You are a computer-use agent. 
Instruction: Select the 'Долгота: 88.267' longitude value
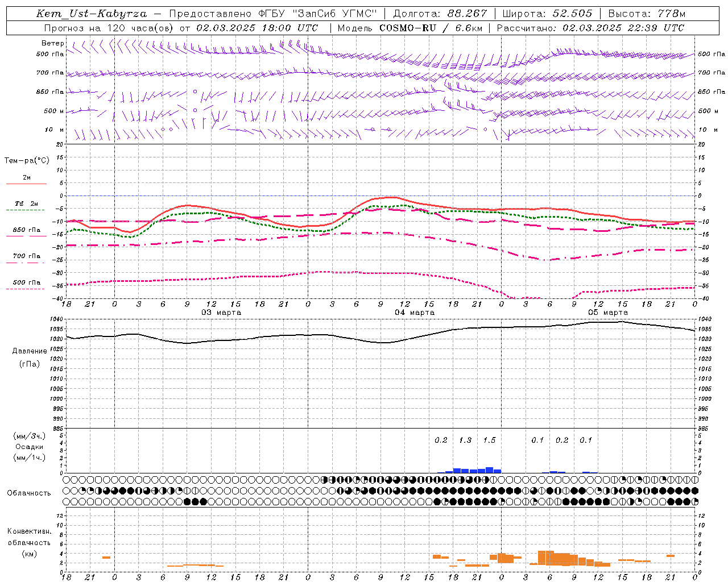[x=440, y=14]
